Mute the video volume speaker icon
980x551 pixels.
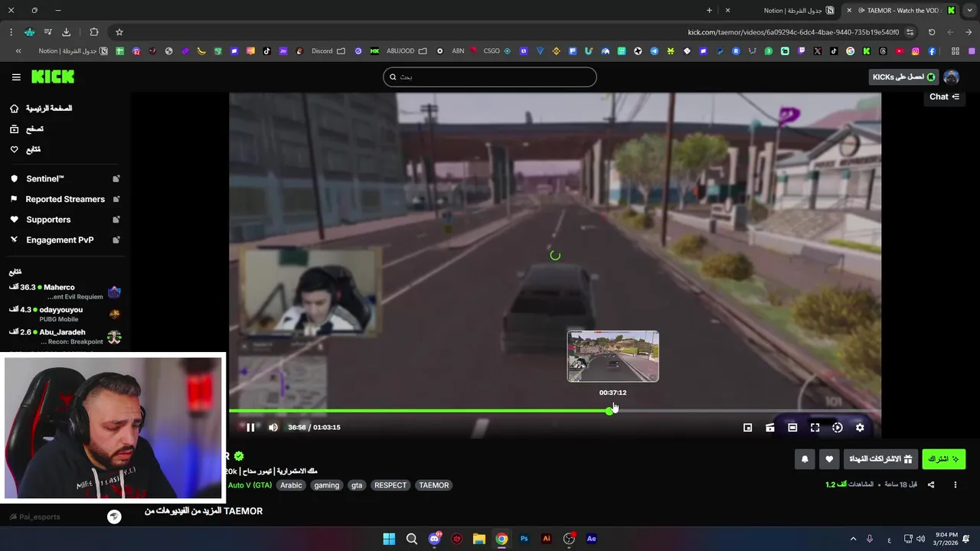pos(273,427)
